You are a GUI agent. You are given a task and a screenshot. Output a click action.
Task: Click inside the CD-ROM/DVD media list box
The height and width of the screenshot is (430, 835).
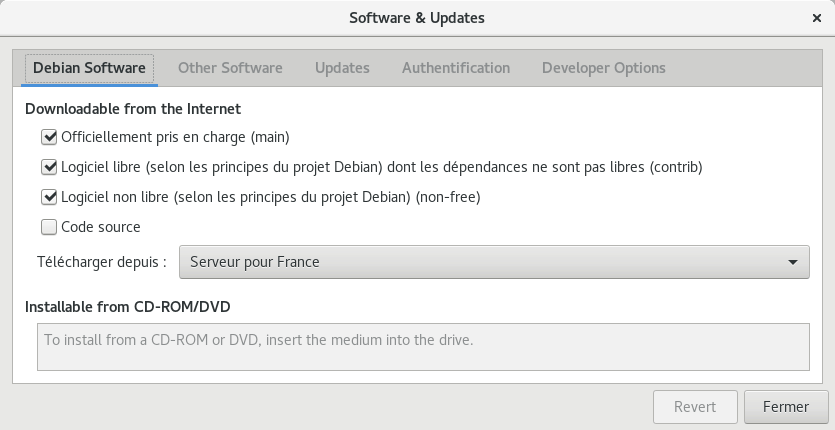pos(420,346)
